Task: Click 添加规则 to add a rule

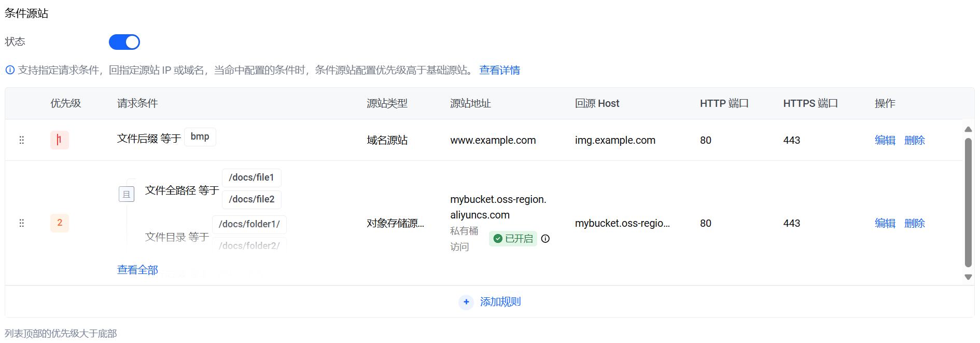Action: [500, 302]
